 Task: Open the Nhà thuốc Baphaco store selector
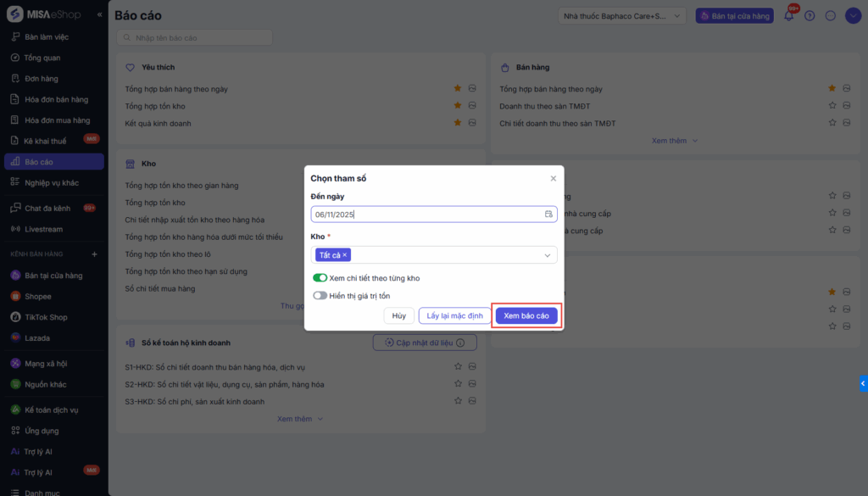point(623,16)
